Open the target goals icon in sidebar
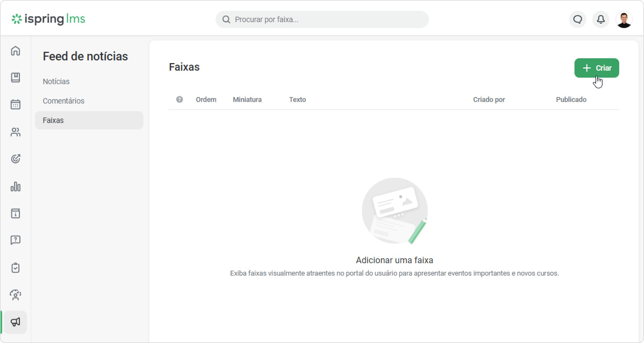Viewport: 644px width, 343px height. (15, 159)
